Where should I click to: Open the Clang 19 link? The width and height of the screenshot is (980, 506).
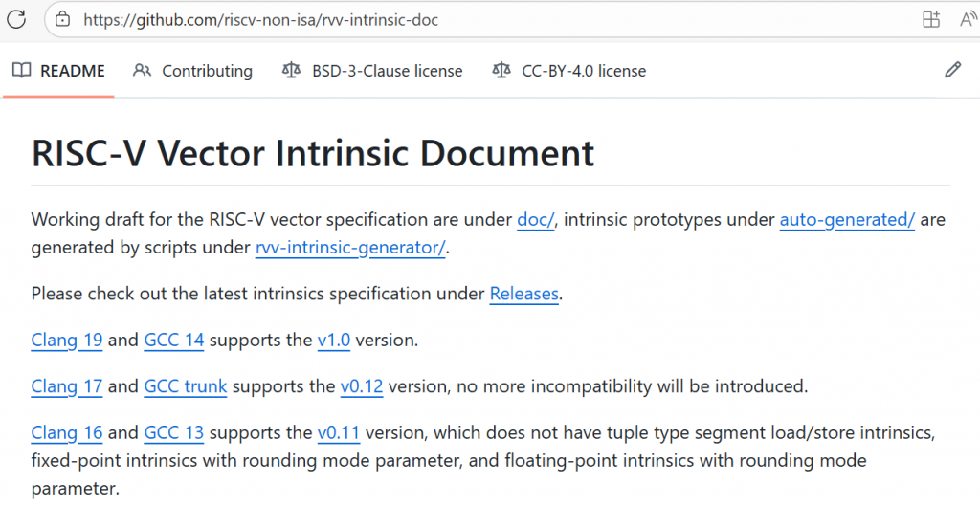pyautogui.click(x=67, y=340)
